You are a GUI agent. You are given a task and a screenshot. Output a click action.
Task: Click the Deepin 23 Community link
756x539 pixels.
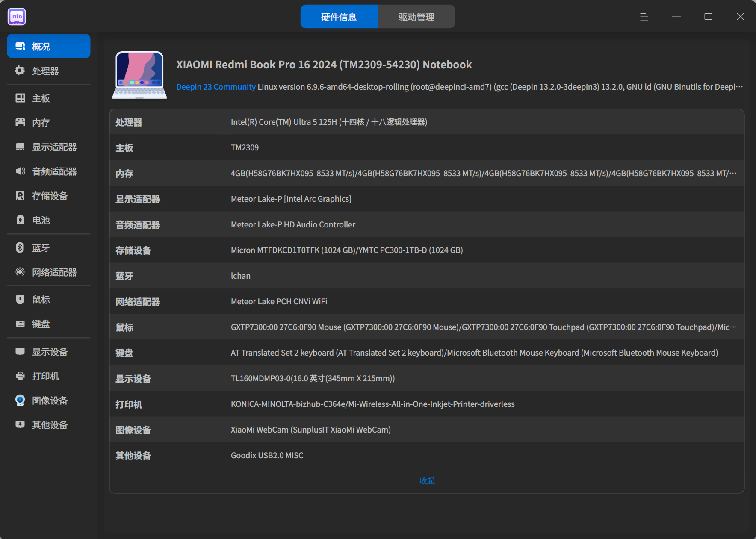click(216, 87)
